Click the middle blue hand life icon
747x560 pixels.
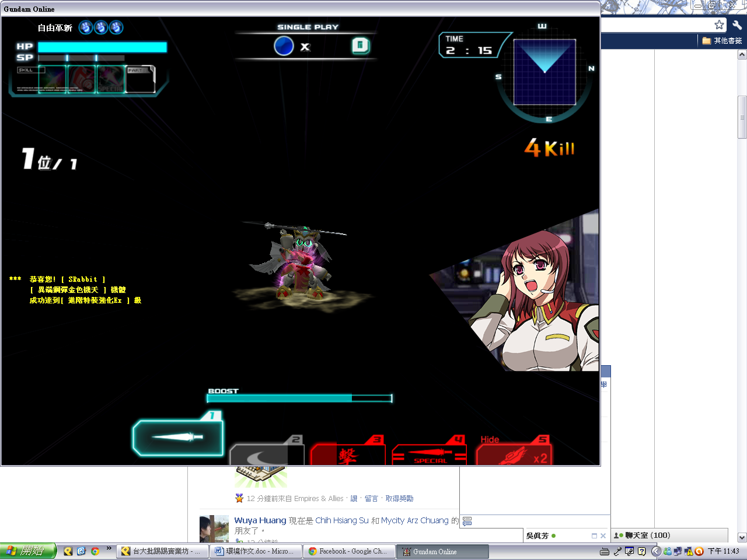[101, 27]
